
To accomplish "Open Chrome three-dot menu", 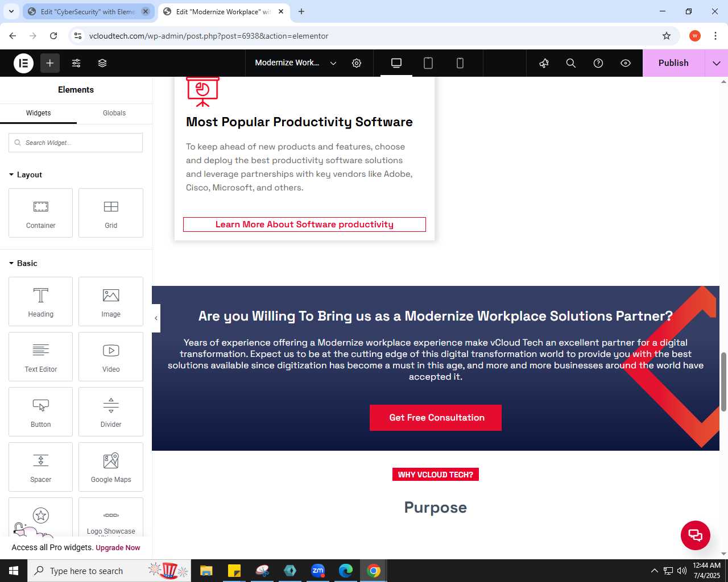I will coord(715,36).
